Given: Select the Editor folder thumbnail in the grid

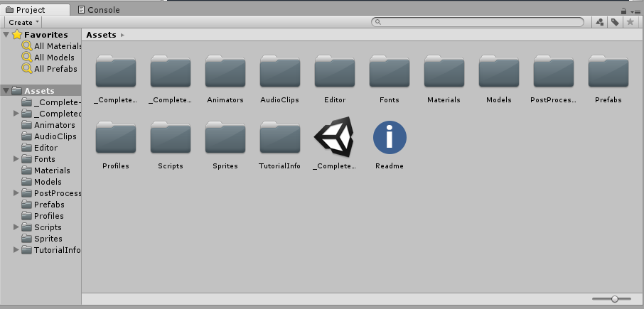Looking at the screenshot, I should click(335, 72).
